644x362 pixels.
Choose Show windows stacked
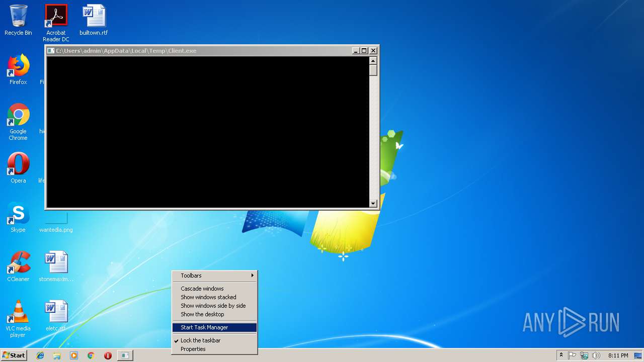pos(214,297)
